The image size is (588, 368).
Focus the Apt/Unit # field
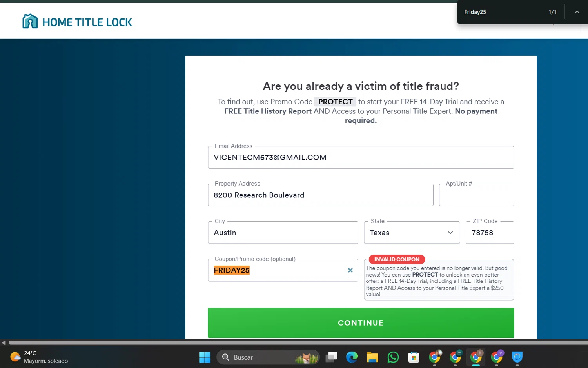pyautogui.click(x=476, y=195)
